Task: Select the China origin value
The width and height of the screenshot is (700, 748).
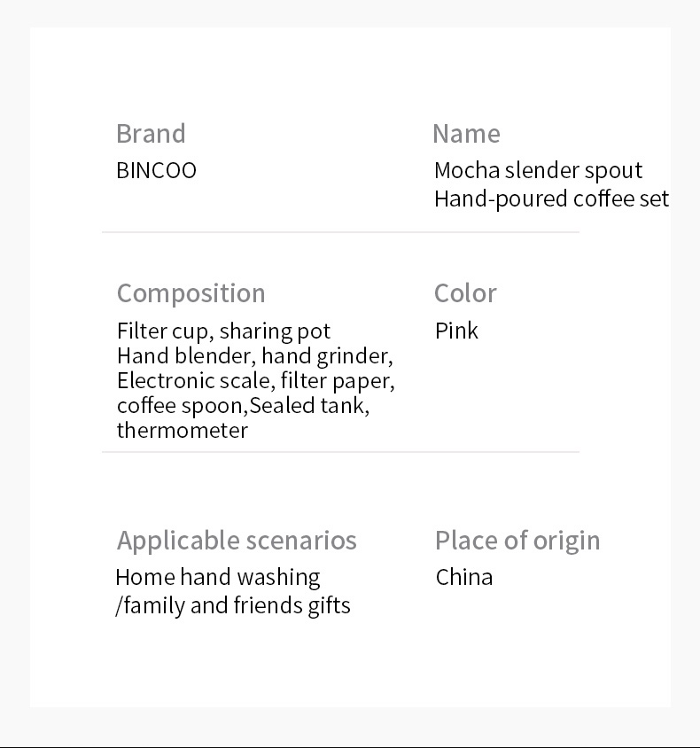Action: pyautogui.click(x=464, y=577)
